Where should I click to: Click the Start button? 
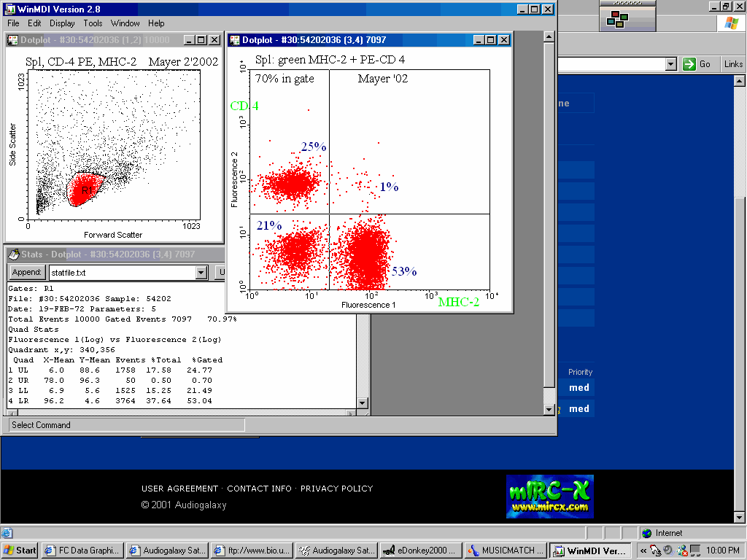pos(20,551)
